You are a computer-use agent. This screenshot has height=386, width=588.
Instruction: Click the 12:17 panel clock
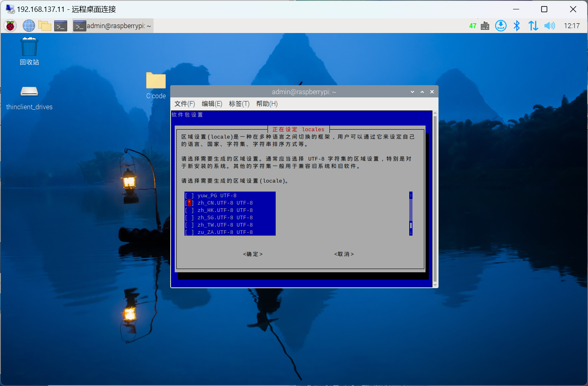pyautogui.click(x=572, y=26)
